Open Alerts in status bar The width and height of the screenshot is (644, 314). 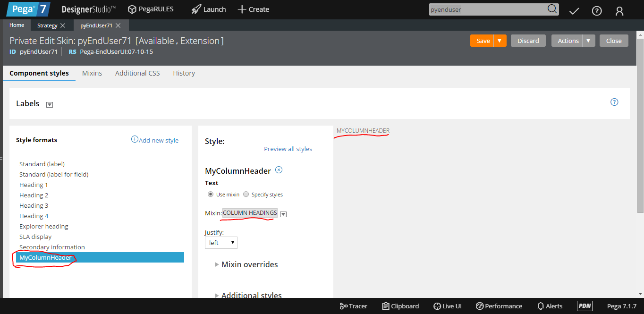550,306
